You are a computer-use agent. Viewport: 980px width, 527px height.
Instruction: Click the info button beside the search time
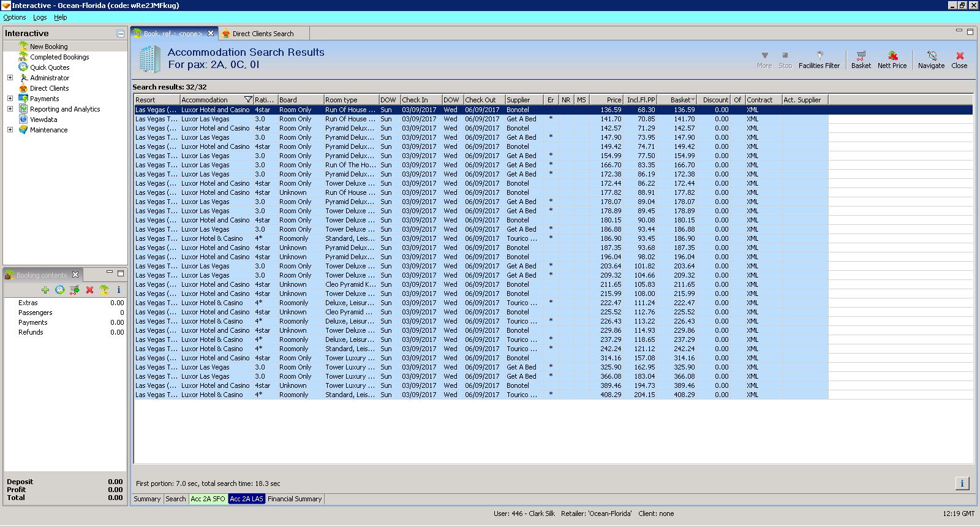pyautogui.click(x=962, y=483)
